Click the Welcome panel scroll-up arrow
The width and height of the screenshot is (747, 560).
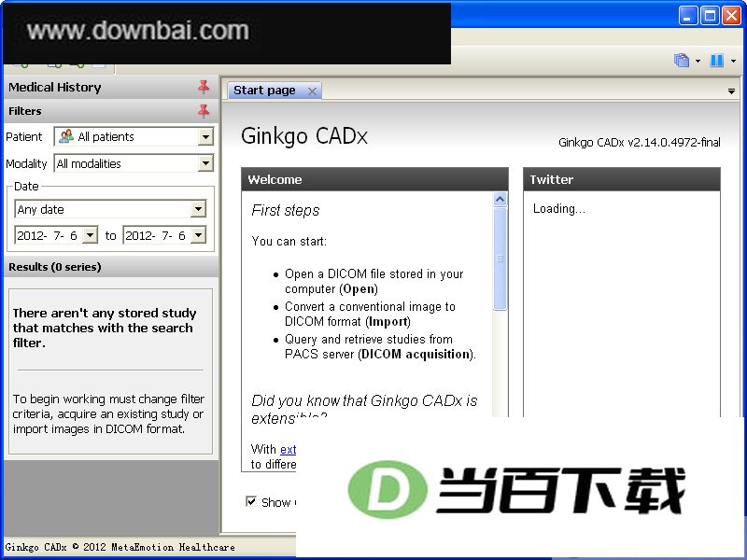[x=500, y=199]
